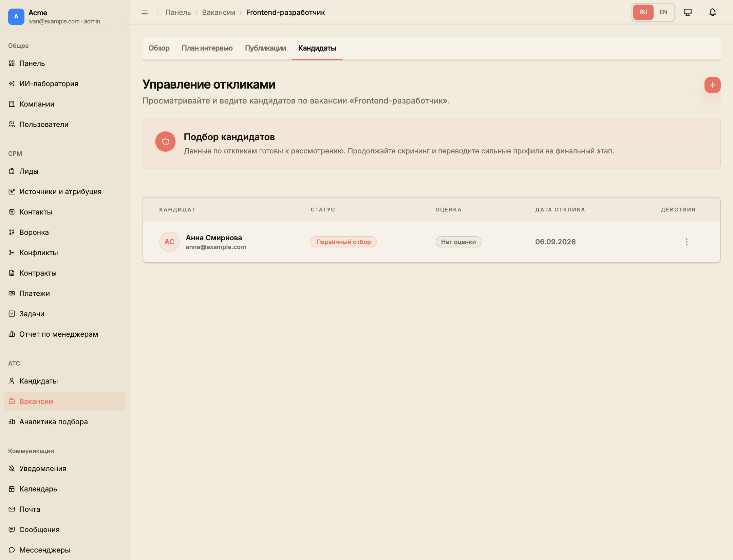Switch to Публикации tab
733x560 pixels.
(x=265, y=48)
